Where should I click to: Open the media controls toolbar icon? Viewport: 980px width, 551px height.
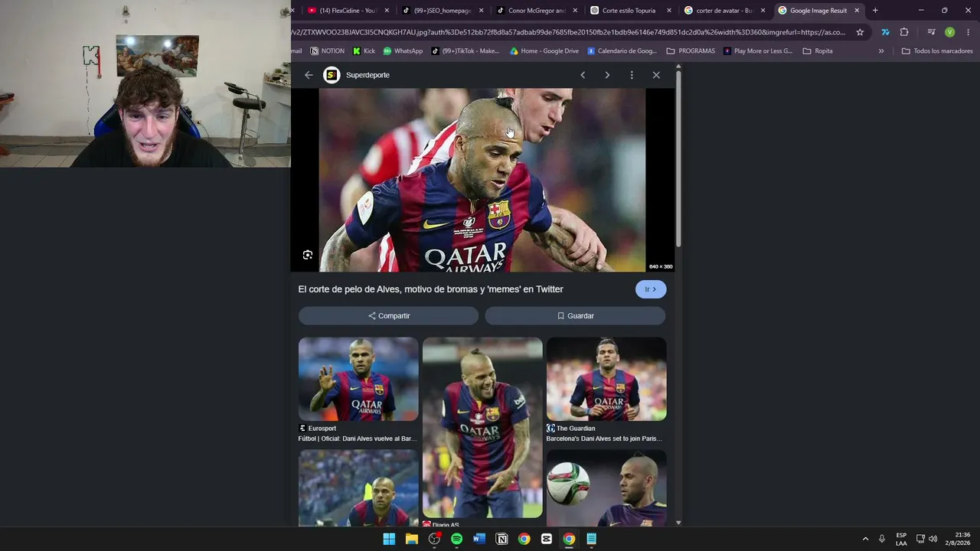931,32
